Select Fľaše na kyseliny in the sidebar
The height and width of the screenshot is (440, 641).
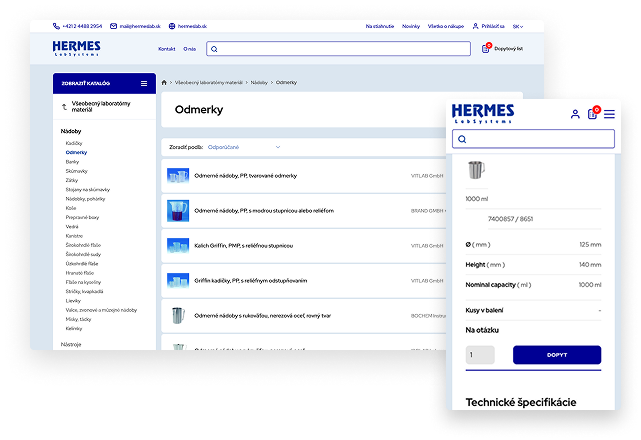83,282
